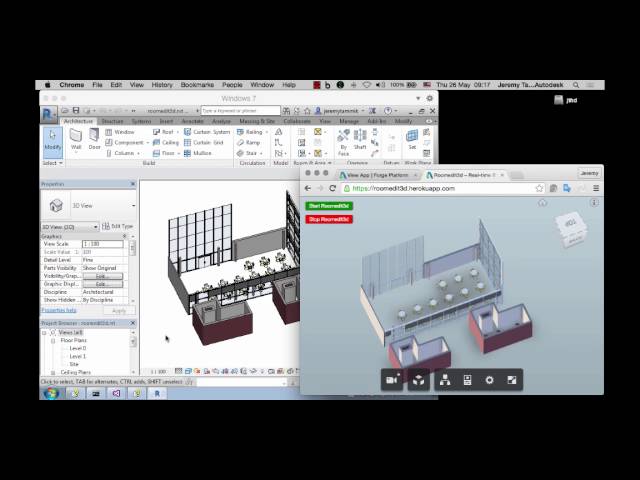Select the Ramp tool in Circulation panel
Screen dimensions: 640x480
pos(248,142)
